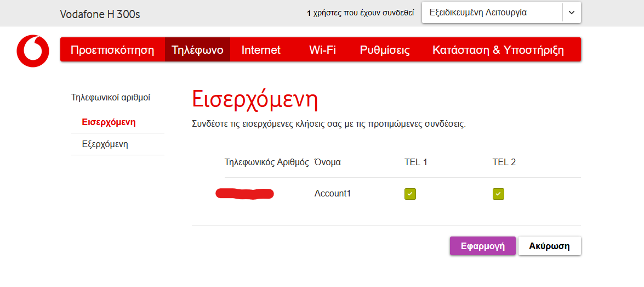Screen dimensions: 644x287
Task: Select Τηλεφωνικοί αριθμοί in the sidebar
Action: [111, 98]
